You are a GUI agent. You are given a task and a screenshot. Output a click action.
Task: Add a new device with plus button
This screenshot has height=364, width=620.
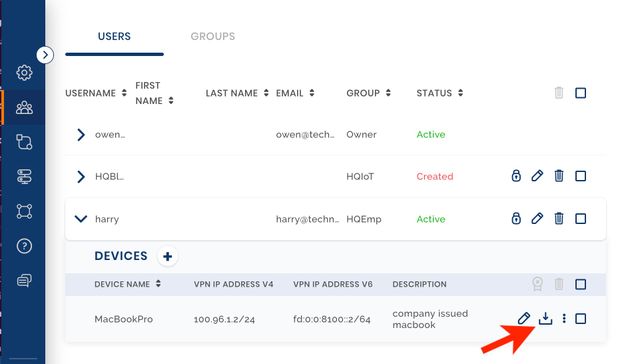pos(167,256)
